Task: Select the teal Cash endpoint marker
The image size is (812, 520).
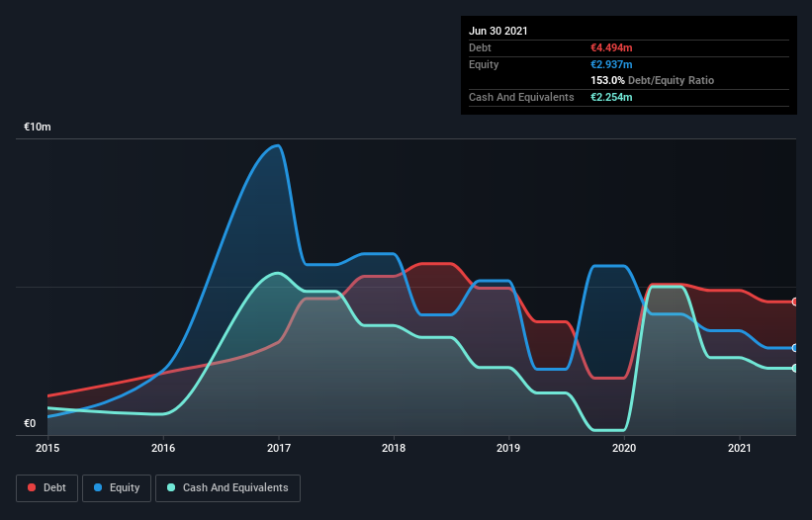Action: 795,369
